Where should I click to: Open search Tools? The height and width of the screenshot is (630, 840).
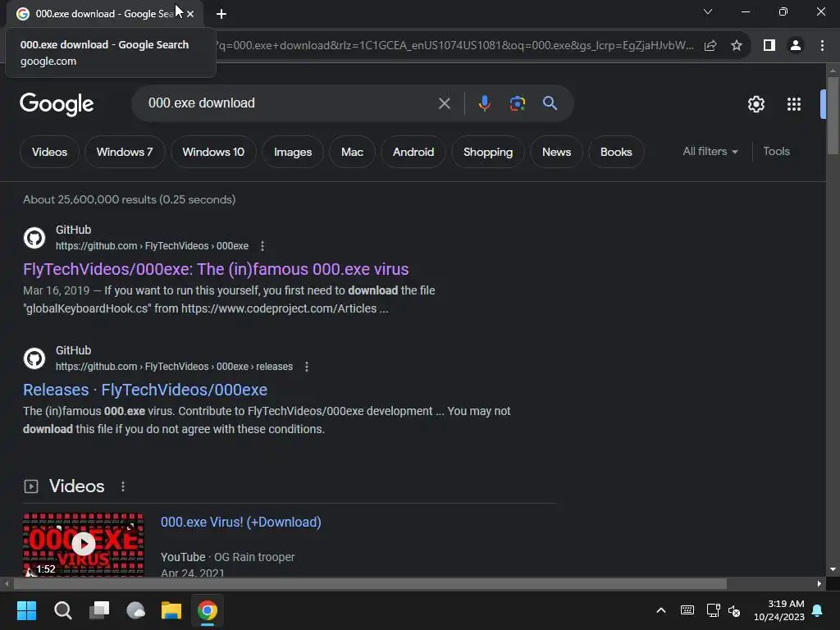(776, 152)
